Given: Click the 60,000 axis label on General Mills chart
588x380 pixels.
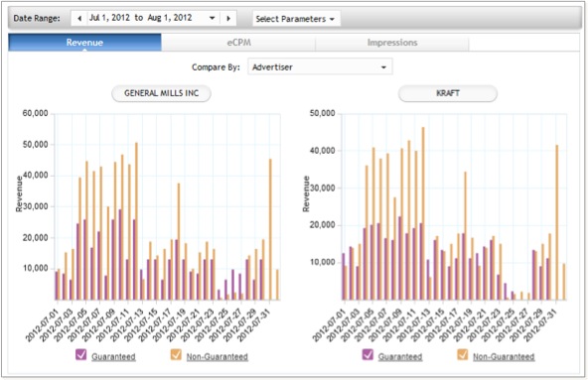Looking at the screenshot, I should (35, 113).
